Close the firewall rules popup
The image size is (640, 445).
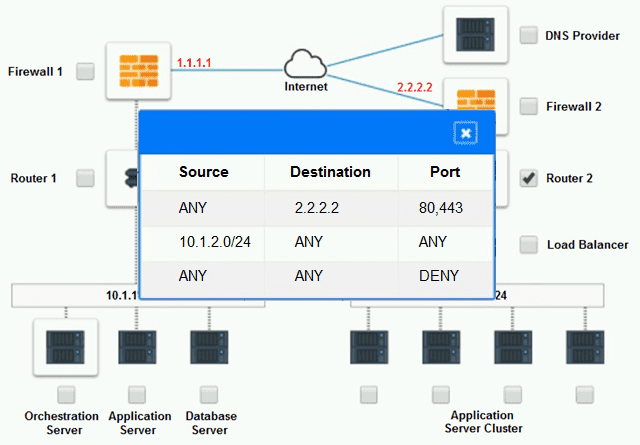pos(467,133)
